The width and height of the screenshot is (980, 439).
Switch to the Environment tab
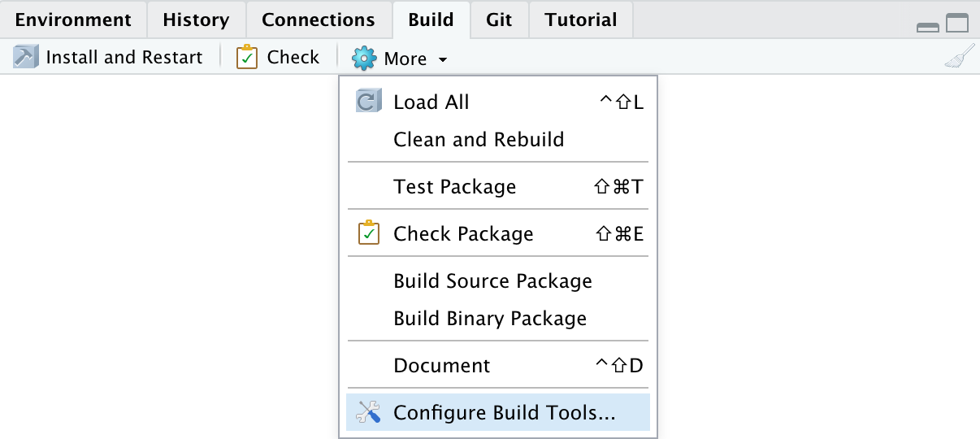click(73, 20)
